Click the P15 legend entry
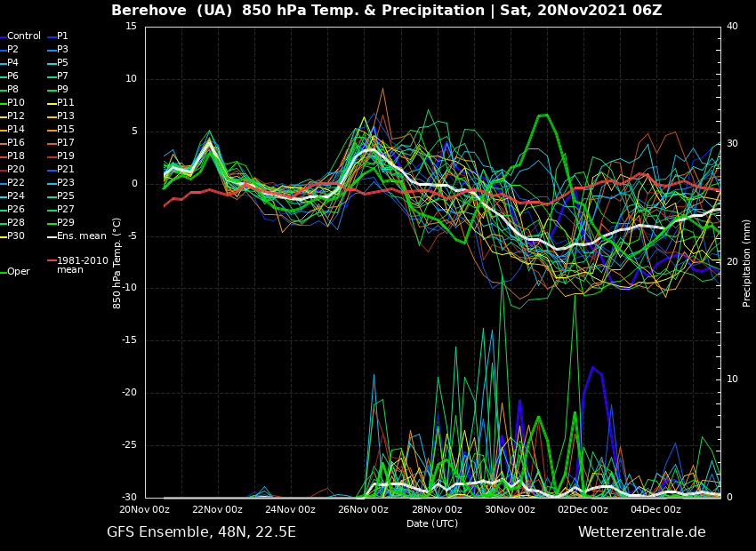 pyautogui.click(x=66, y=130)
